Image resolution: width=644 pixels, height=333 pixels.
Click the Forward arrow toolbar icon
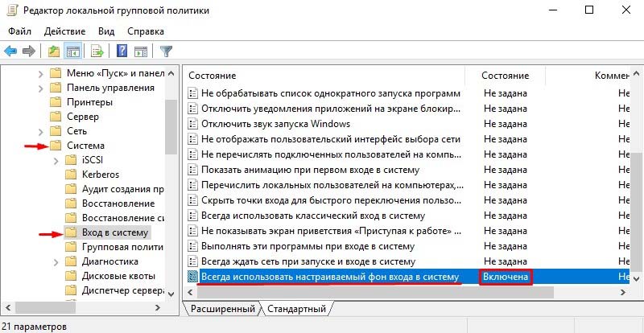pos(29,51)
